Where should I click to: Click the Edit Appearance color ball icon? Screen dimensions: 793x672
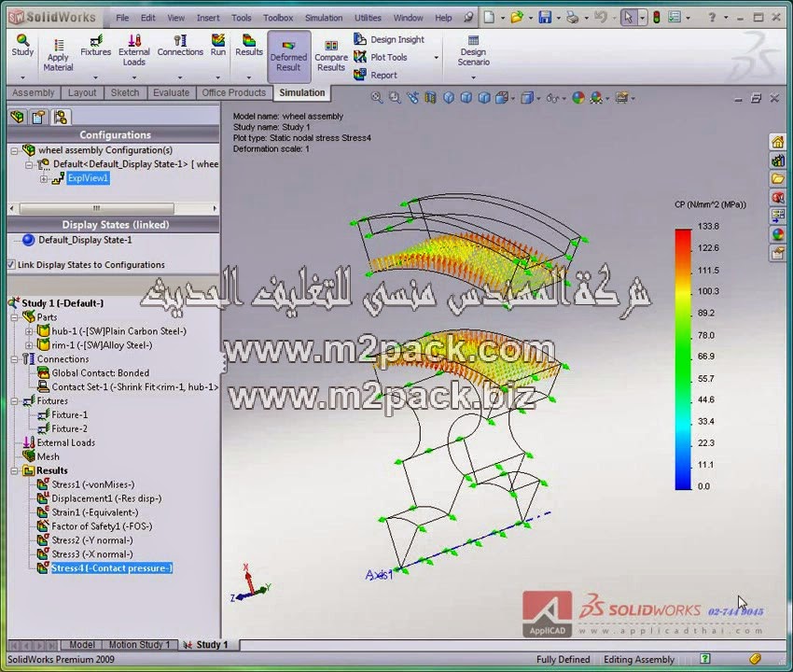(x=578, y=98)
